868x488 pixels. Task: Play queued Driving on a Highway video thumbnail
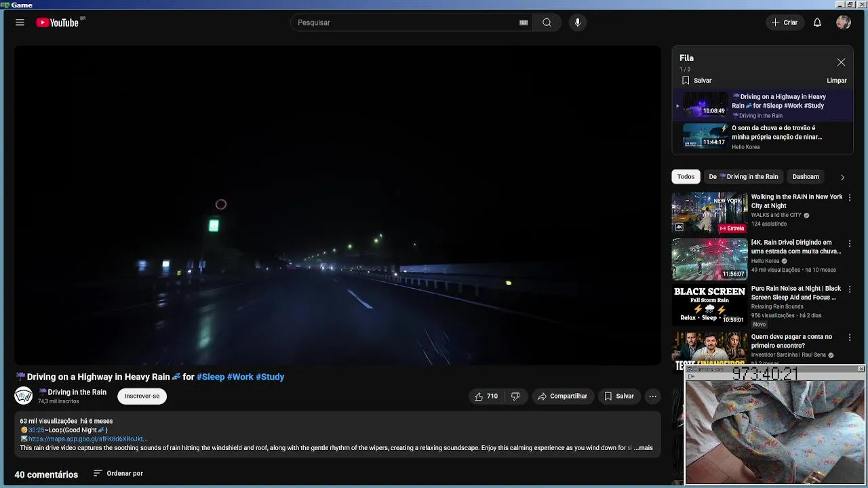pos(705,106)
